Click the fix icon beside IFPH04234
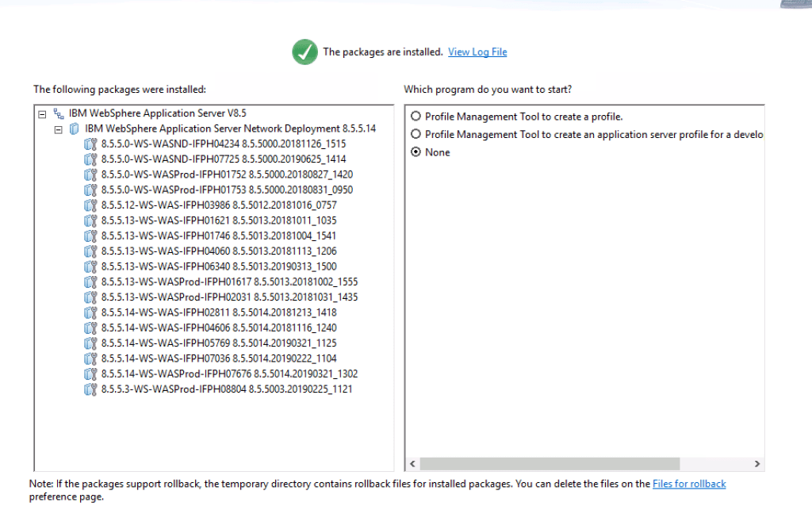This screenshot has width=812, height=506. click(x=90, y=144)
